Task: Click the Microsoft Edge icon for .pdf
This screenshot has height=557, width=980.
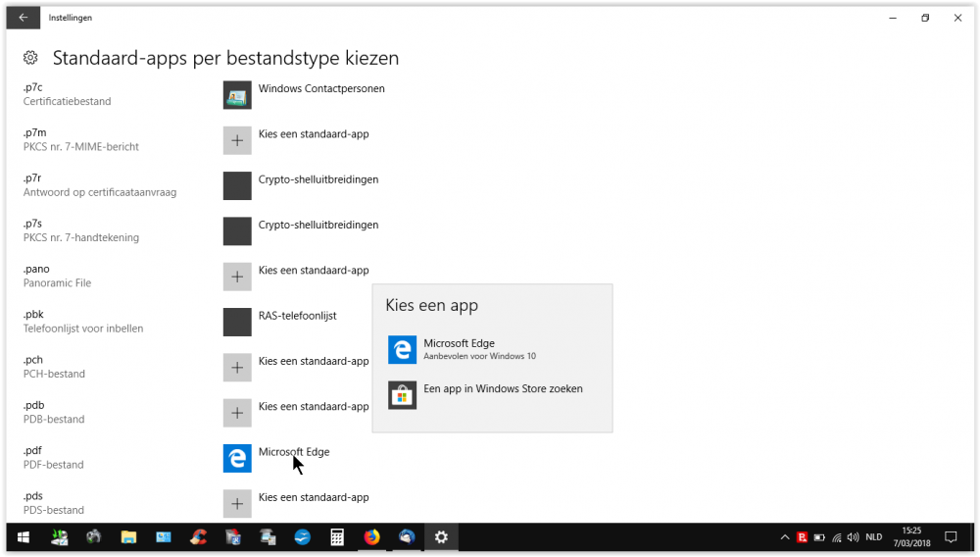Action: [x=237, y=458]
